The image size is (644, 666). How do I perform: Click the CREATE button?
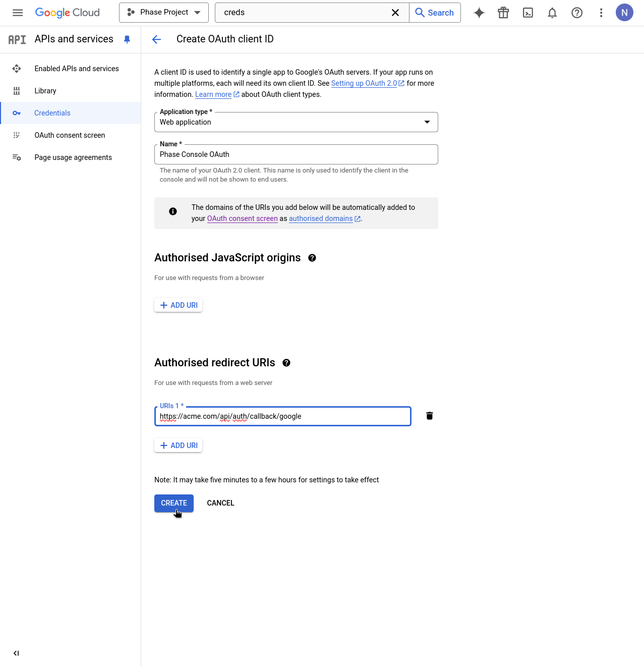[174, 503]
